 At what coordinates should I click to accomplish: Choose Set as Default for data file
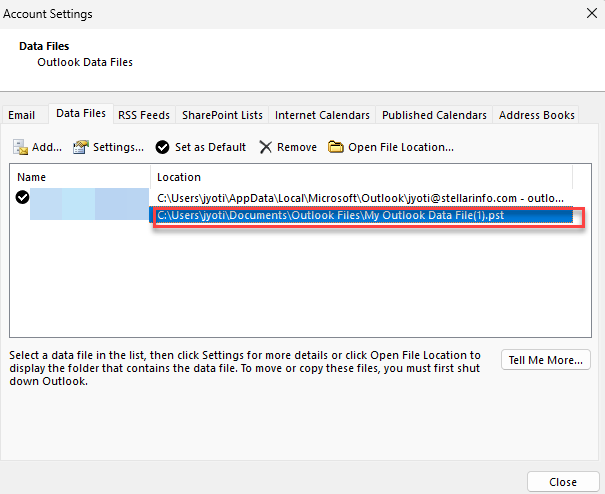[x=210, y=147]
